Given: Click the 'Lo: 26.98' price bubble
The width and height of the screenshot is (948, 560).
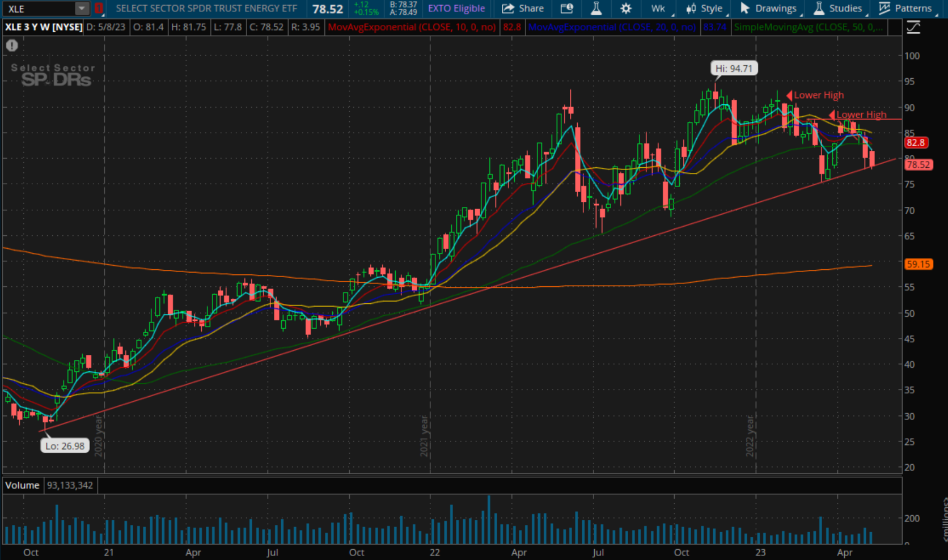Looking at the screenshot, I should (65, 446).
